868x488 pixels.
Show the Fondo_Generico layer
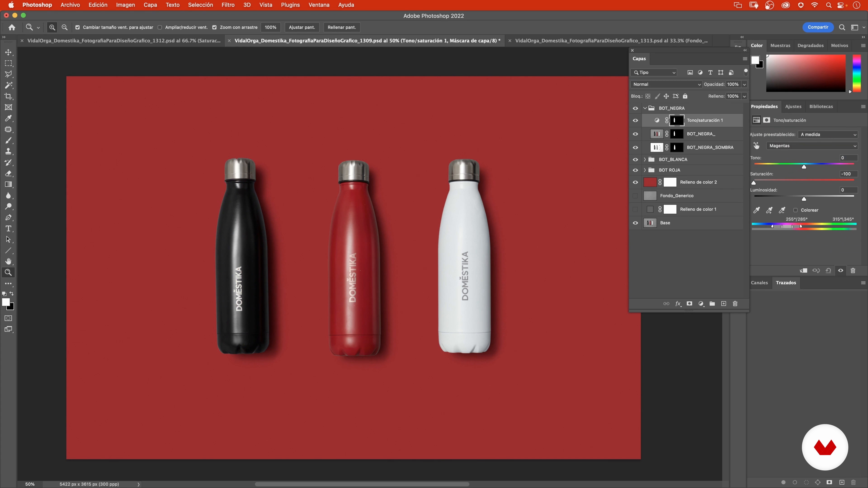[x=635, y=196]
